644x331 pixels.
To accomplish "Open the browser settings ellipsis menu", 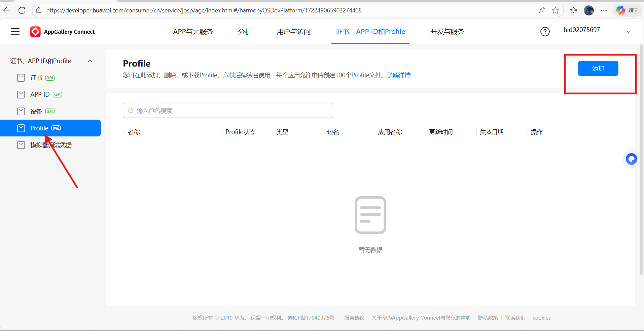I will 604,10.
